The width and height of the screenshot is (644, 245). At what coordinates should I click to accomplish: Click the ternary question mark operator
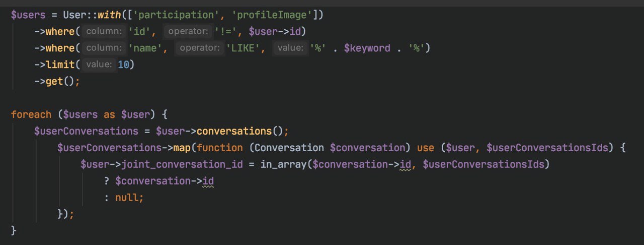107,181
